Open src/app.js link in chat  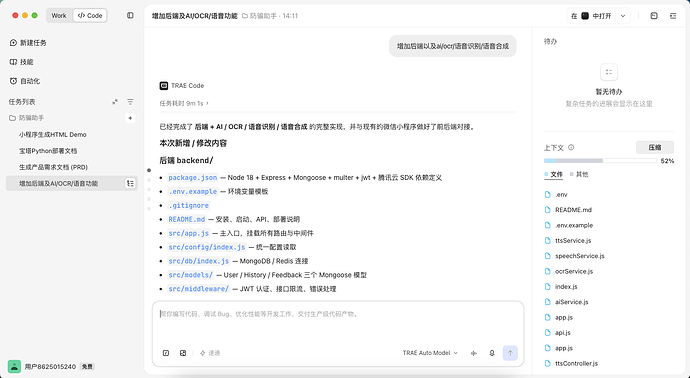pyautogui.click(x=189, y=233)
